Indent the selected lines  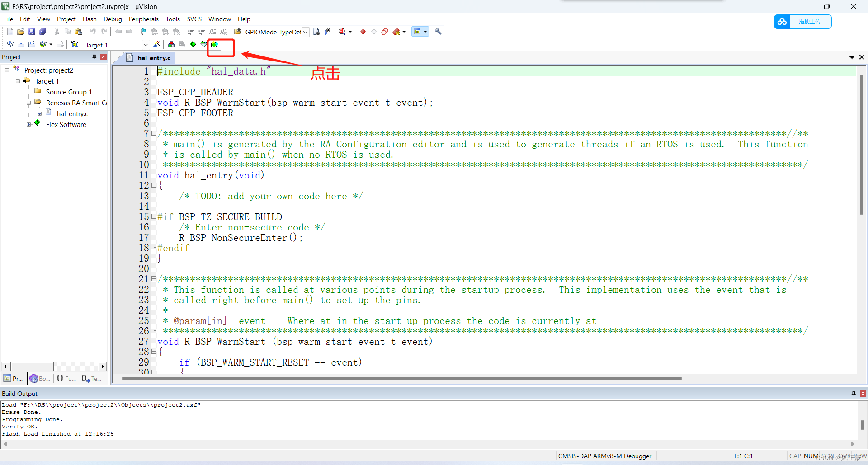click(191, 32)
